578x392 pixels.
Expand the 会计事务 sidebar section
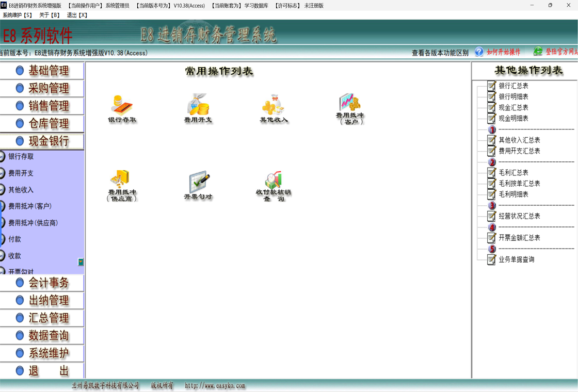43,283
